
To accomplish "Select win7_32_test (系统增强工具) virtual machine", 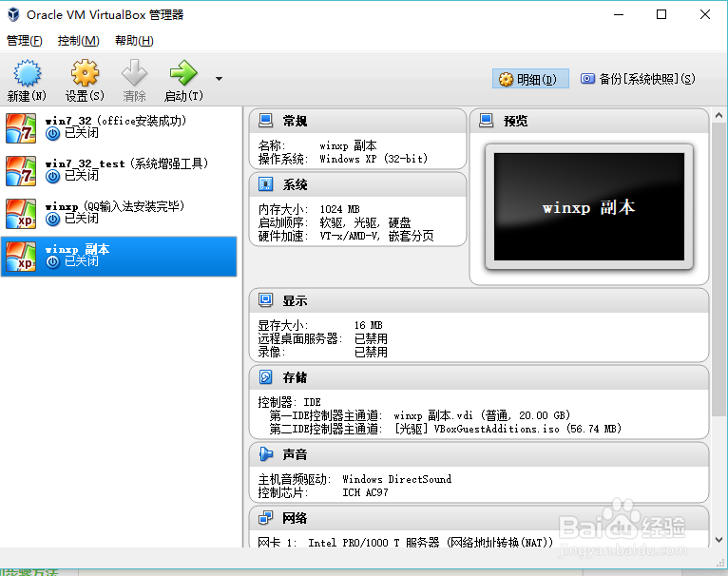I will tap(119, 170).
